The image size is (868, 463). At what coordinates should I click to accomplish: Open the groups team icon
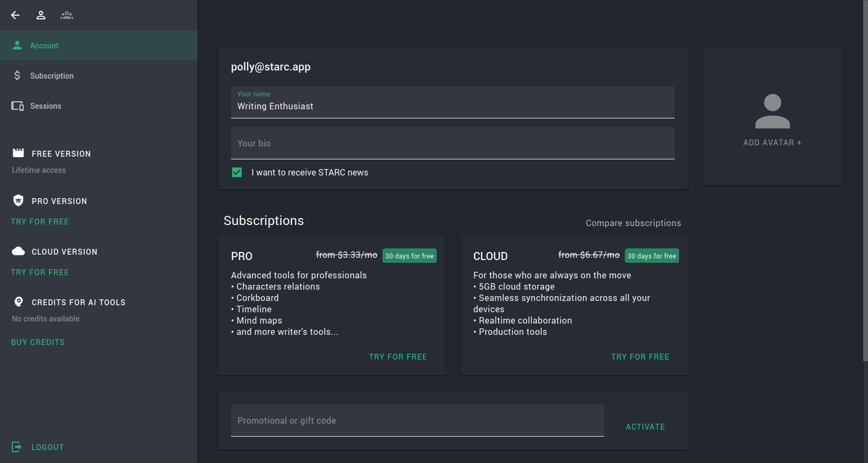point(67,15)
